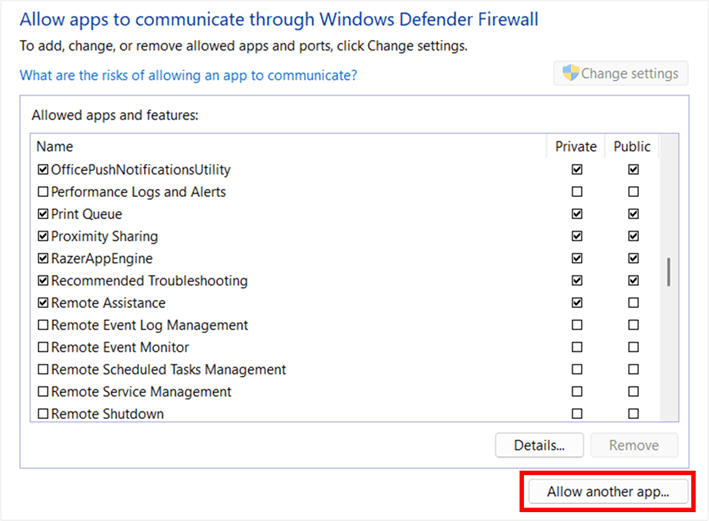This screenshot has height=521, width=709.
Task: Toggle Proximity Sharing Private checkbox
Action: click(577, 237)
